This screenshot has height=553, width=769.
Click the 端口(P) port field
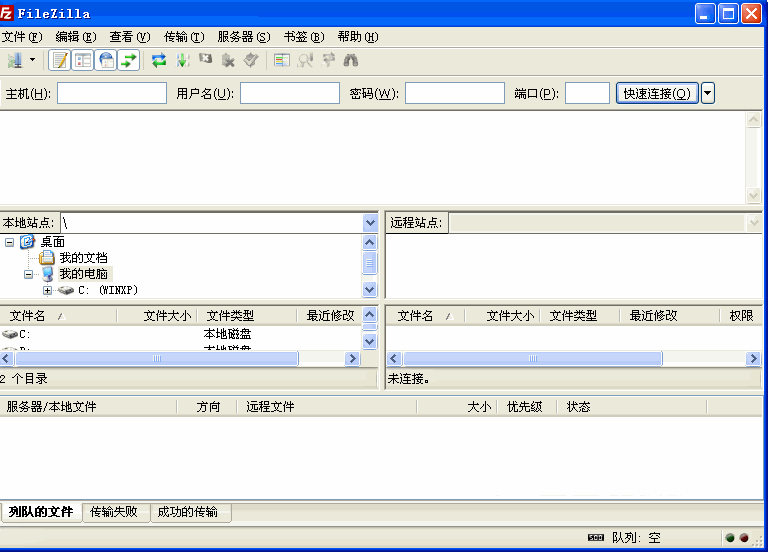[x=588, y=93]
